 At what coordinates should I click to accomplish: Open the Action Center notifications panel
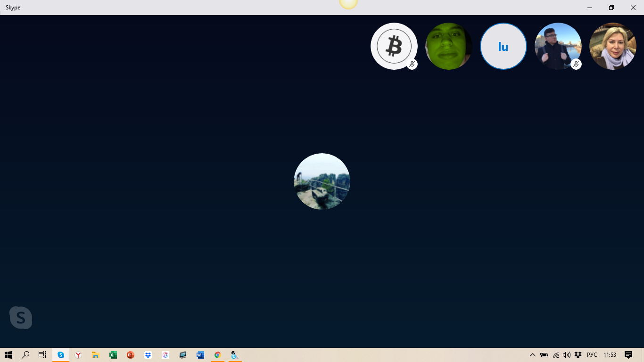(x=628, y=355)
